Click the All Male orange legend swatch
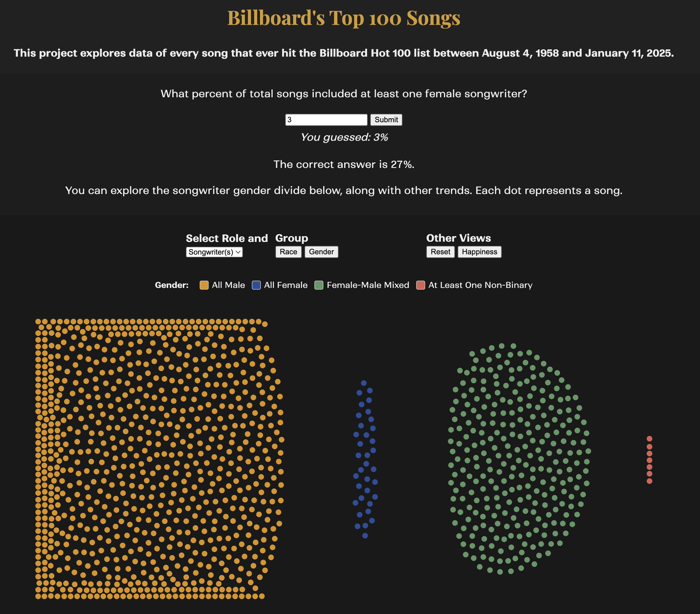 pyautogui.click(x=204, y=285)
